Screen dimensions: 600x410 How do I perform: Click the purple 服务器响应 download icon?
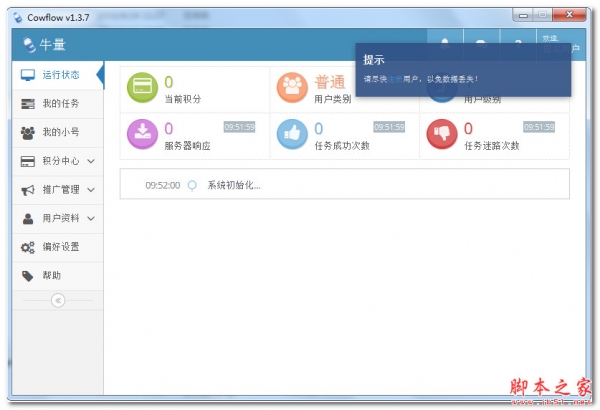point(142,134)
